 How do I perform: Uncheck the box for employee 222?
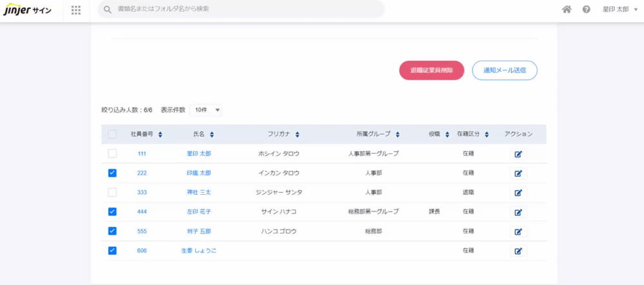click(112, 173)
